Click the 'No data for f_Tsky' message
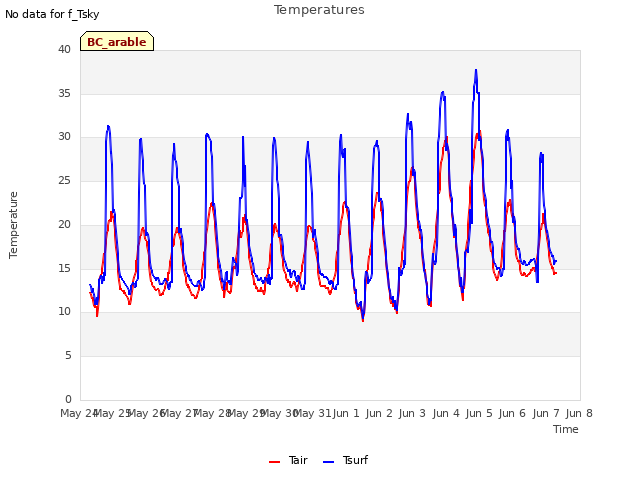 tap(52, 14)
